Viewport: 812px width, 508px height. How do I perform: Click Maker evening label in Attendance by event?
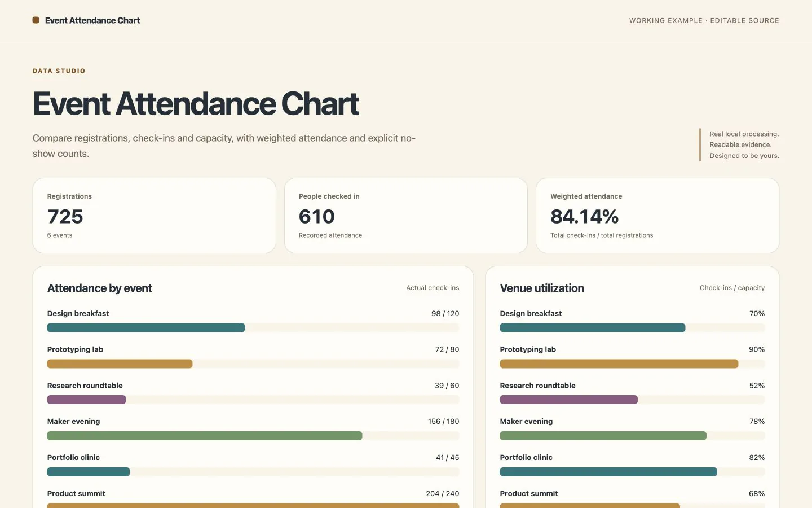(74, 422)
